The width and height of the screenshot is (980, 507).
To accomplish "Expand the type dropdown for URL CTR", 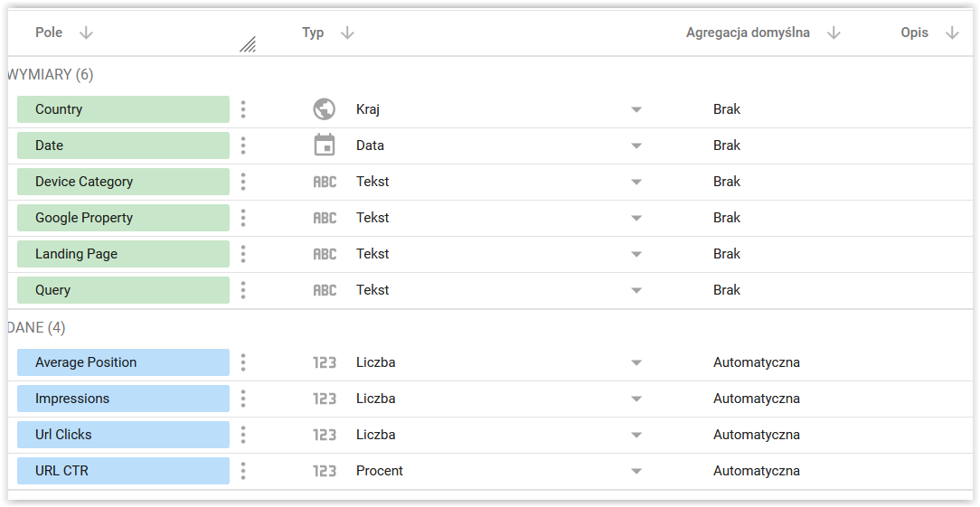I will [636, 472].
